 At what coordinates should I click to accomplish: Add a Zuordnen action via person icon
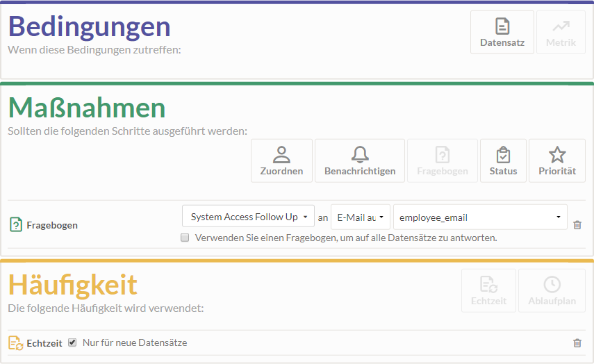coord(281,160)
